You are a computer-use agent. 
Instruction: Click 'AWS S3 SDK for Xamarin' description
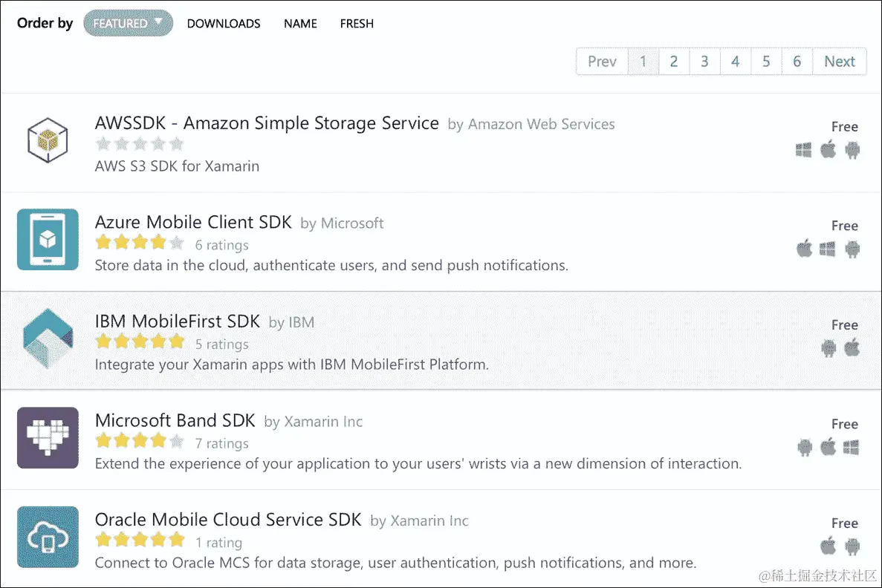point(177,166)
